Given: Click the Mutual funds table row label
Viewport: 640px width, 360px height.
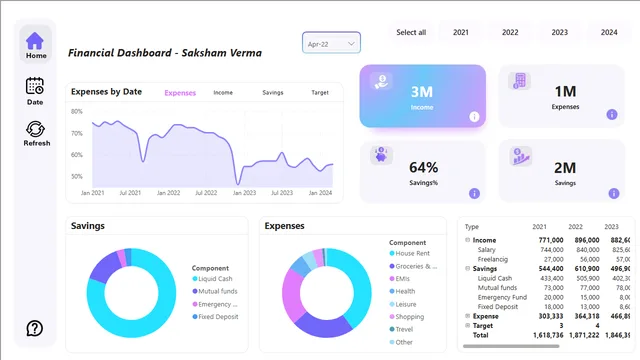Looking at the screenshot, I should [497, 288].
